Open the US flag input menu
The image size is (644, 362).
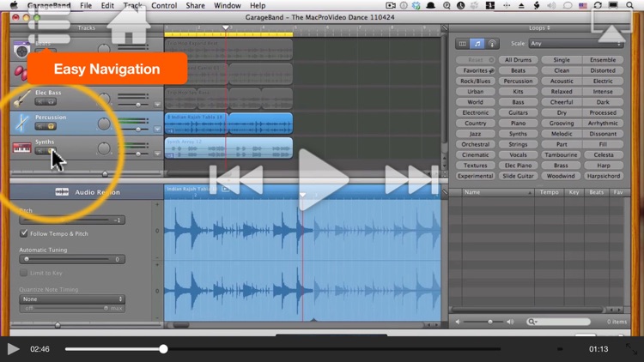coord(582,5)
